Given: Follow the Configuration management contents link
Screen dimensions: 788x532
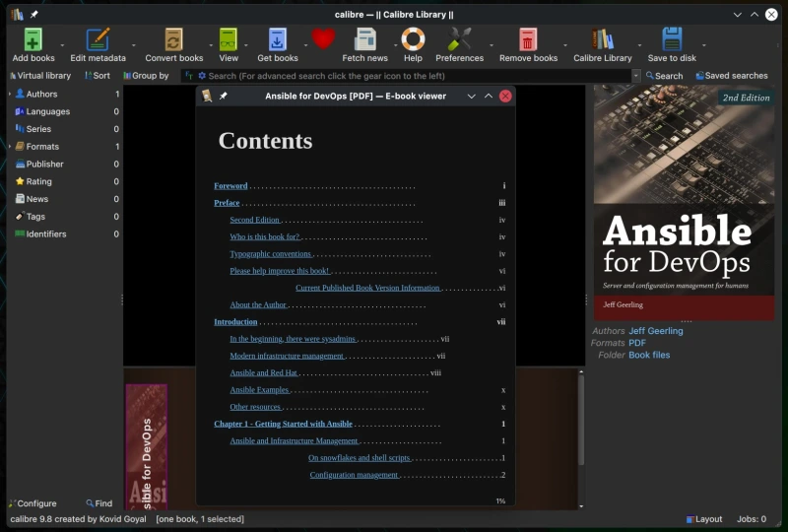Looking at the screenshot, I should 354,475.
